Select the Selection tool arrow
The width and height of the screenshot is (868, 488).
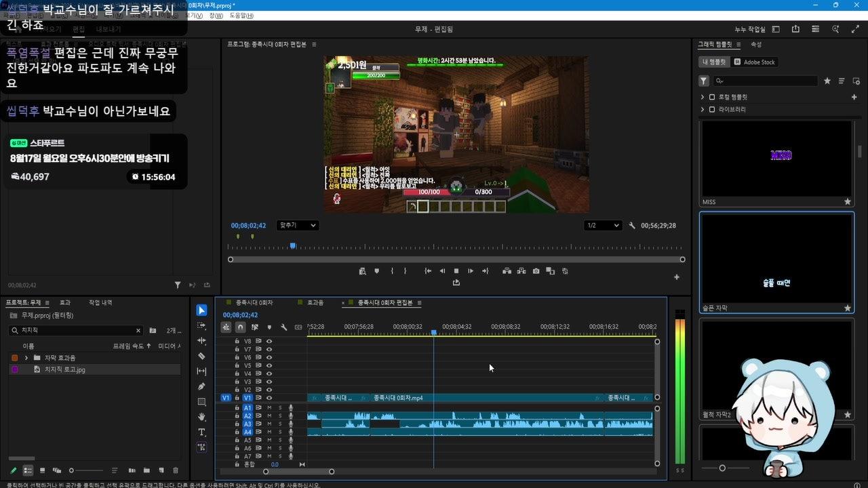201,310
